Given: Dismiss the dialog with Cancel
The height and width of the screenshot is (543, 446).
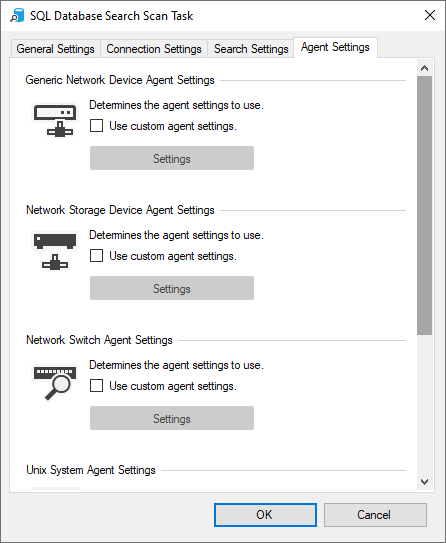Looking at the screenshot, I should (375, 515).
